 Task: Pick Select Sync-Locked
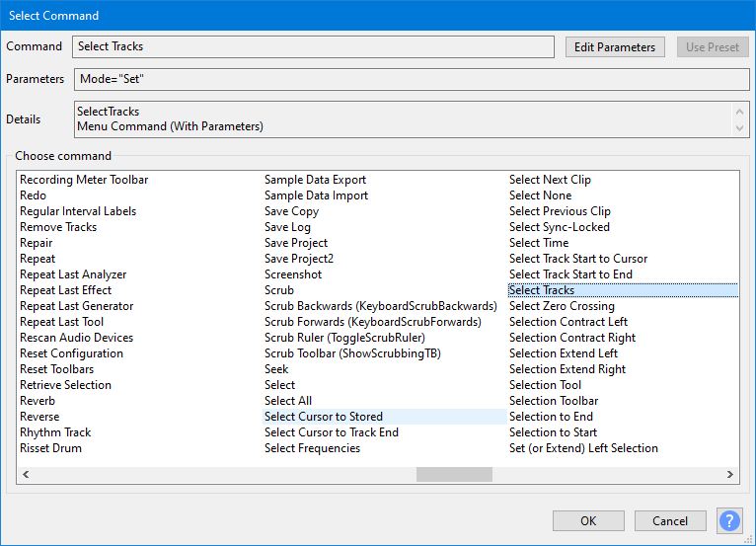tap(560, 227)
